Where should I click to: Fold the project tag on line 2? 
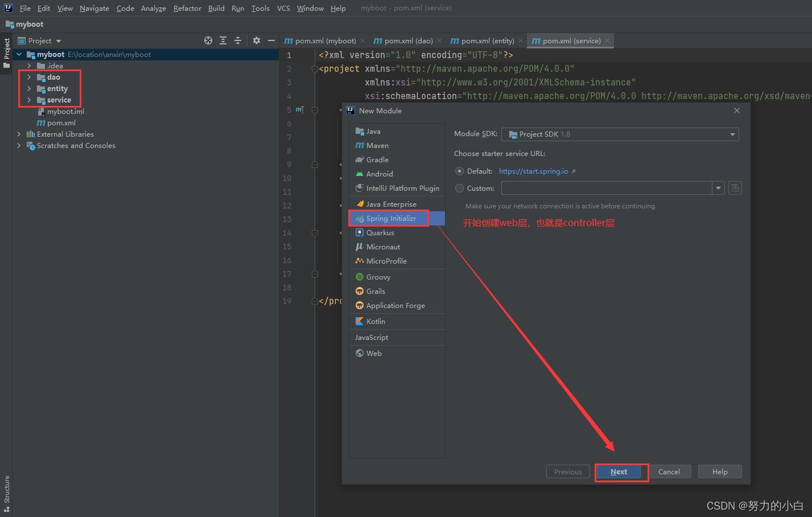tap(315, 69)
